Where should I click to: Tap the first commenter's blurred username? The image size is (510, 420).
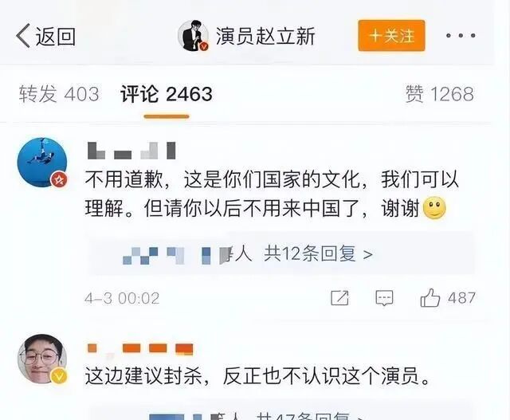[131, 151]
